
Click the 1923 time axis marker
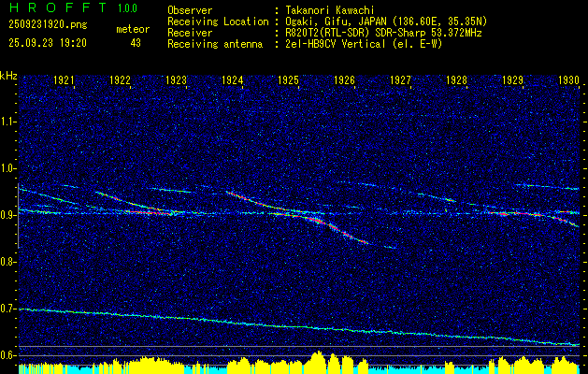[177, 79]
